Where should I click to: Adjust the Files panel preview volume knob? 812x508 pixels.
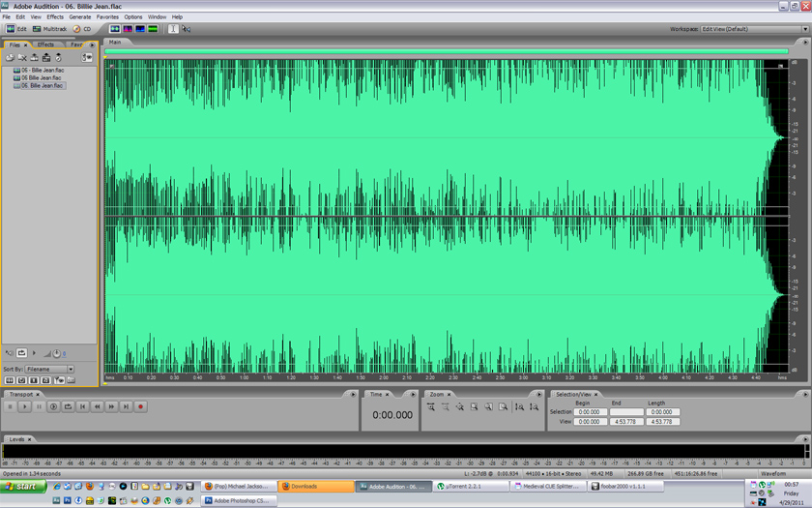[56, 353]
